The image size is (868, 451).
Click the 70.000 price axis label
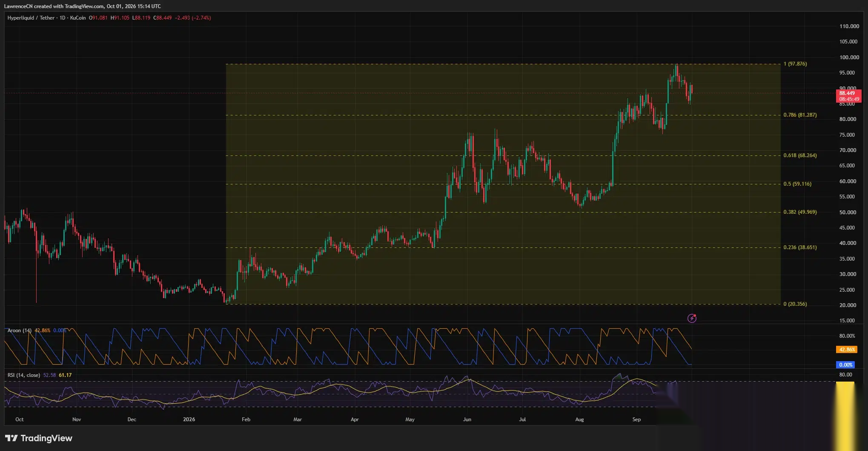(848, 150)
